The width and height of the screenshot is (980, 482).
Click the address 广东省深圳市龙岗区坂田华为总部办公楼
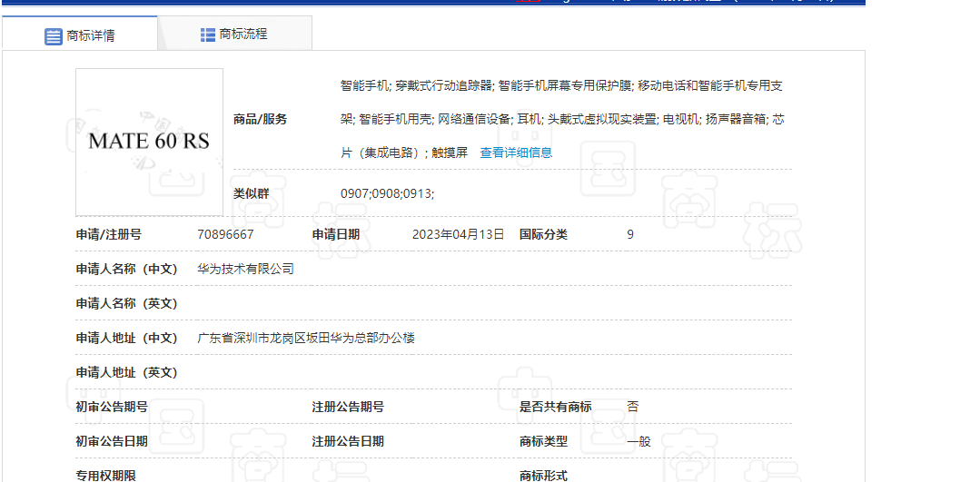pyautogui.click(x=305, y=338)
